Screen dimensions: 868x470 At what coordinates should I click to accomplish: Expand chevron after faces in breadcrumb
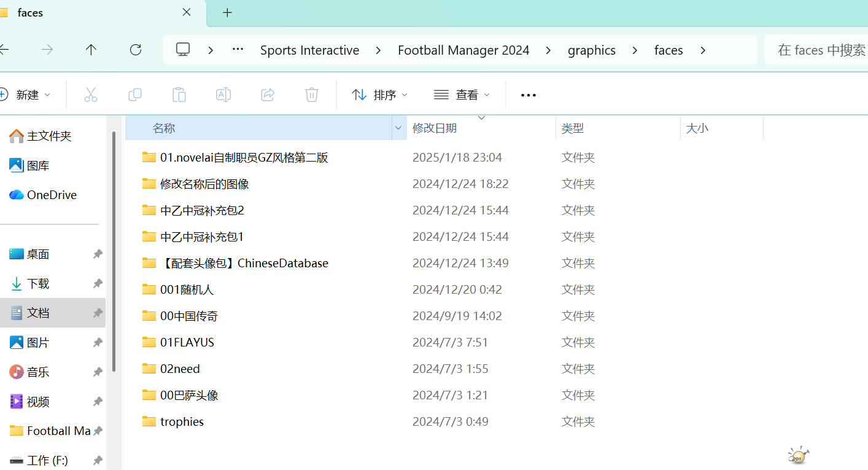pyautogui.click(x=703, y=50)
